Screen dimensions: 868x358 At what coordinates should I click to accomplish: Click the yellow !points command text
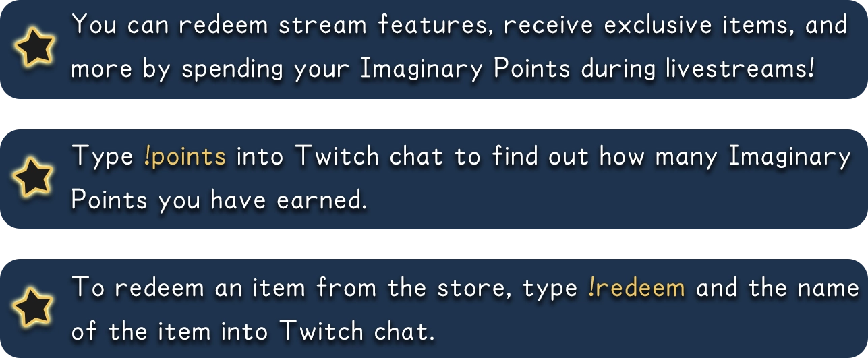[185, 157]
